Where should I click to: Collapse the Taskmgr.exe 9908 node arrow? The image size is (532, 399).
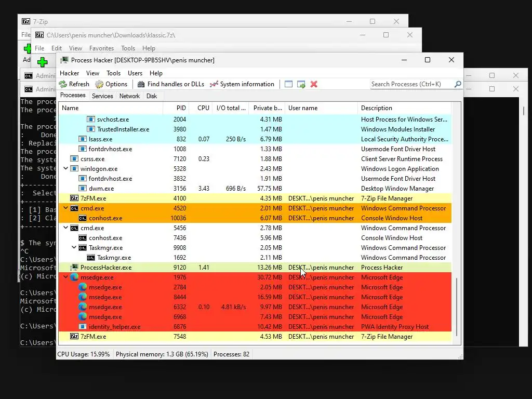click(x=74, y=247)
